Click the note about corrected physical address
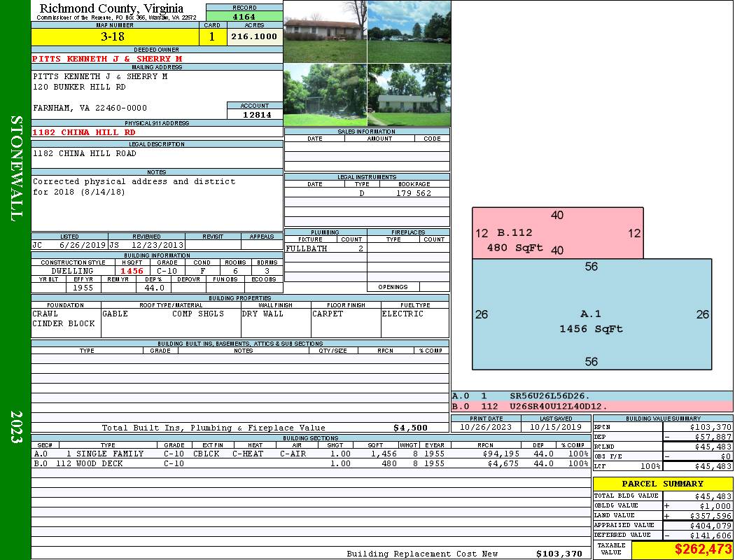 pyautogui.click(x=134, y=186)
